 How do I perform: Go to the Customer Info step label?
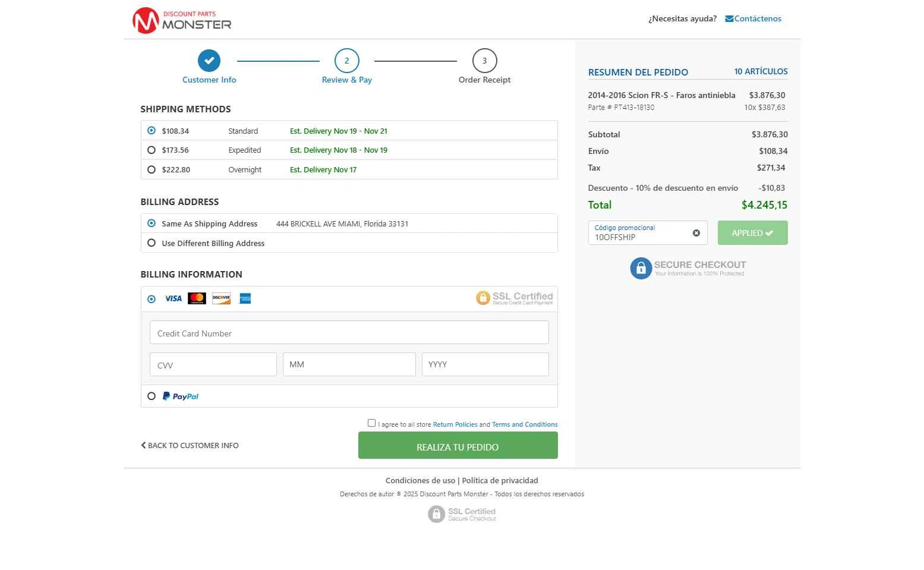[x=209, y=80]
